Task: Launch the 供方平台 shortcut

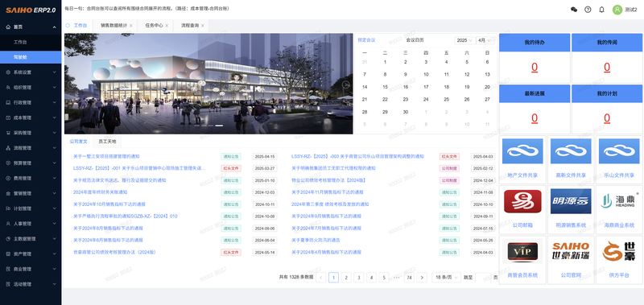Action: pyautogui.click(x=619, y=251)
